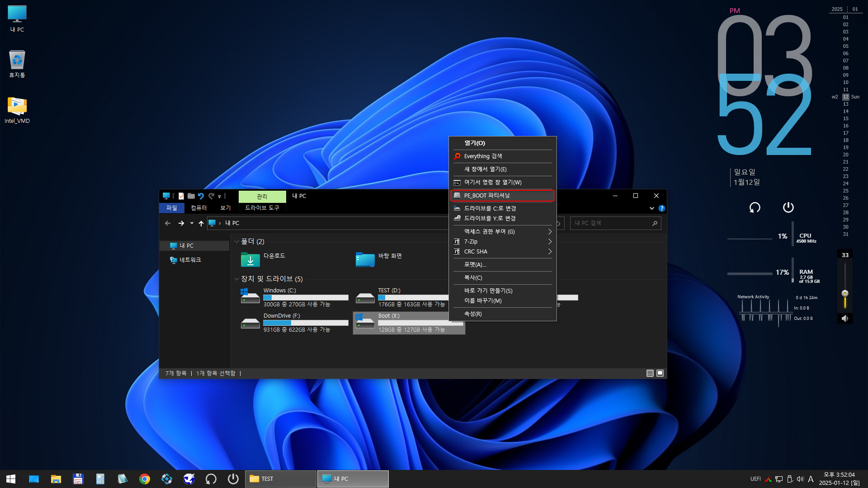Choose Everything 검색 in the context menu
Viewport: 868px width, 488px height.
point(502,156)
